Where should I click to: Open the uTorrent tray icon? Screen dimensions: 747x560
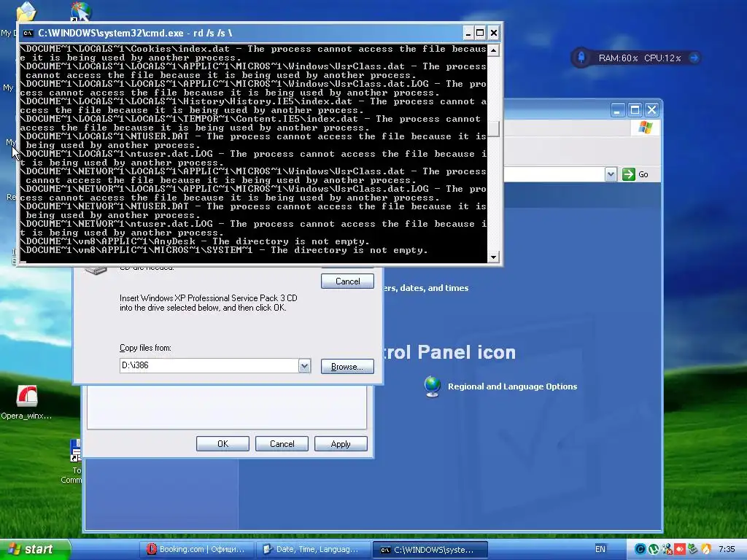(654, 549)
